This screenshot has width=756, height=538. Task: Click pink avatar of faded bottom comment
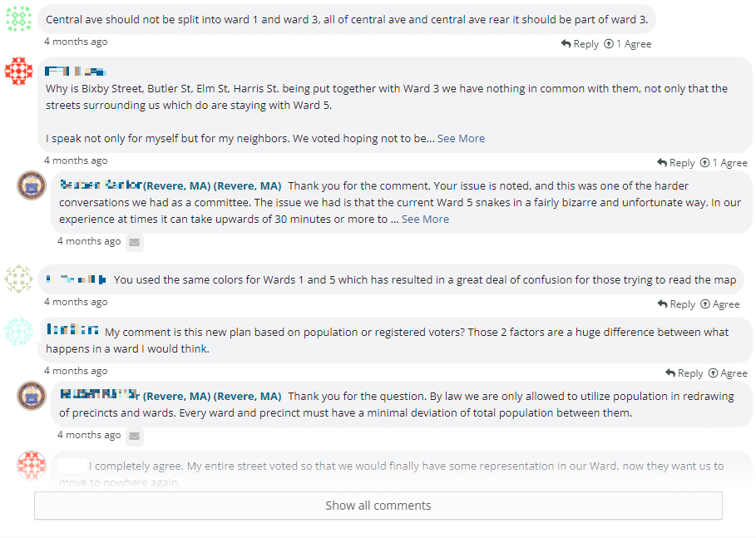(32, 465)
